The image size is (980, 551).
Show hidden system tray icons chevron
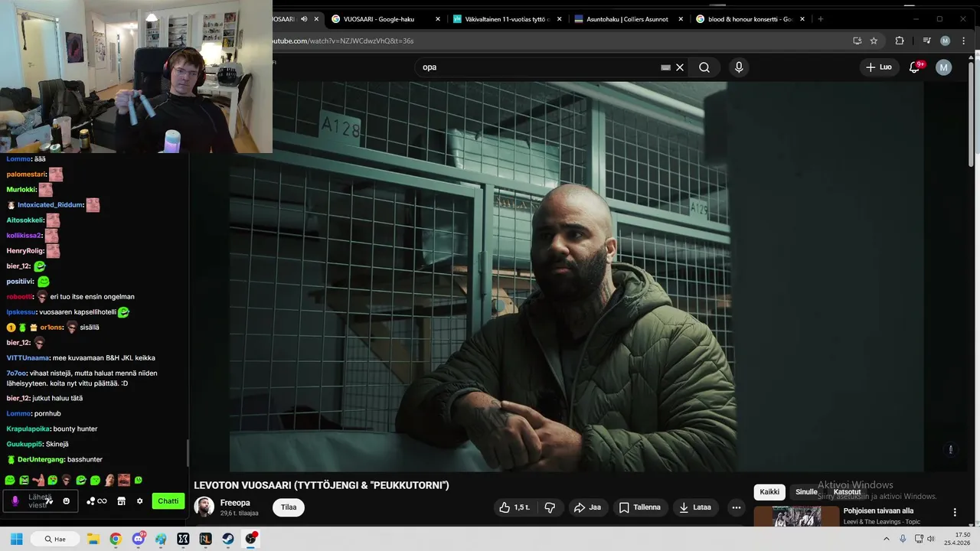[x=887, y=539]
